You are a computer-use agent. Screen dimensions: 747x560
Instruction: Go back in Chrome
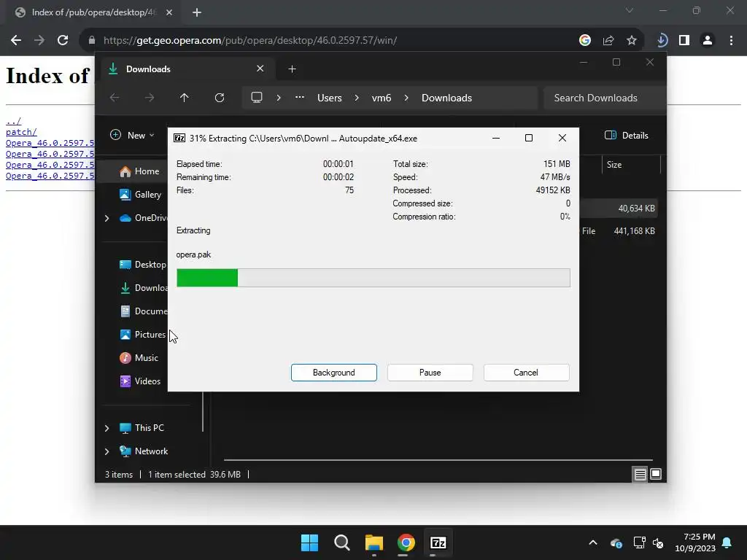tap(16, 40)
